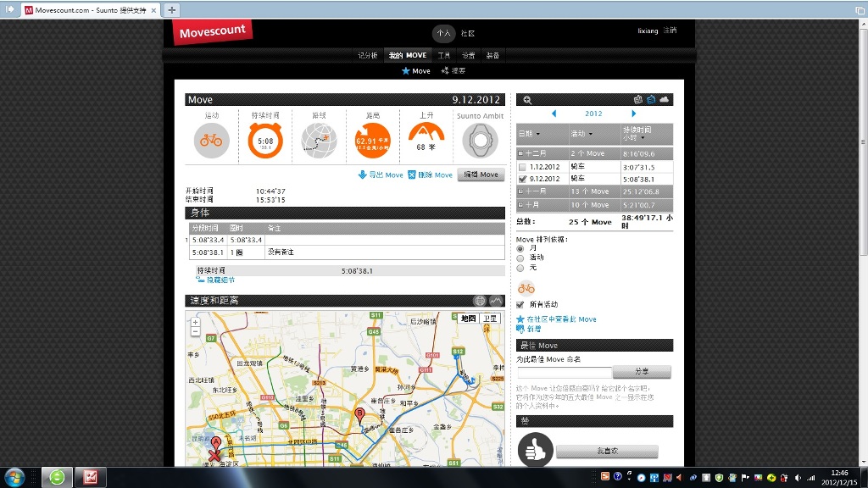Zoom in on the map
The width and height of the screenshot is (868, 488).
pos(196,322)
